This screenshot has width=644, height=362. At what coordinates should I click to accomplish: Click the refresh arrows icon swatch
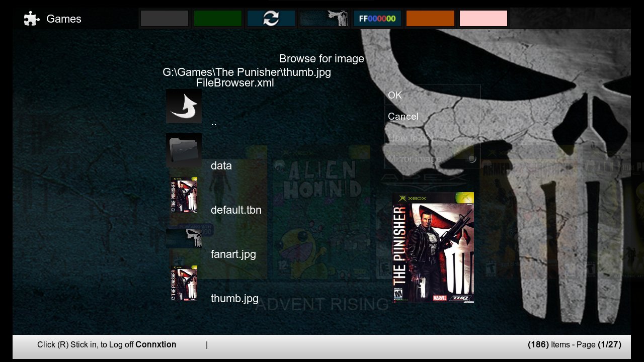pyautogui.click(x=271, y=19)
